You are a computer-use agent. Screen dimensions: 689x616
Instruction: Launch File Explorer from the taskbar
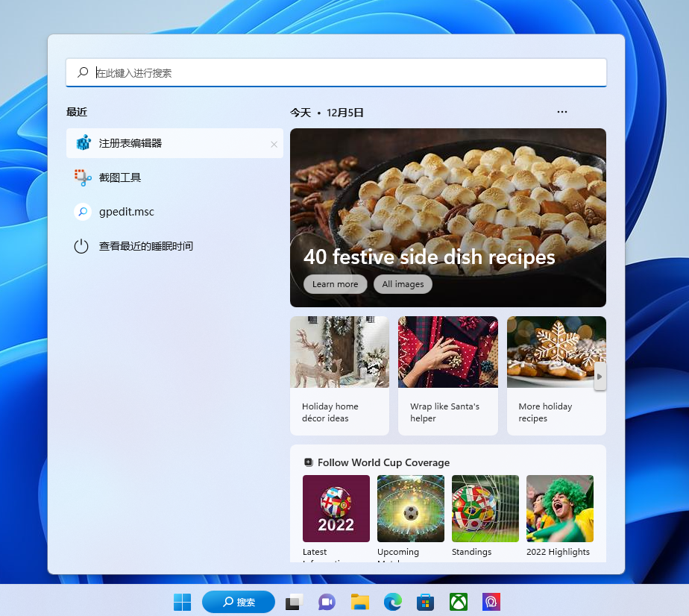tap(360, 602)
